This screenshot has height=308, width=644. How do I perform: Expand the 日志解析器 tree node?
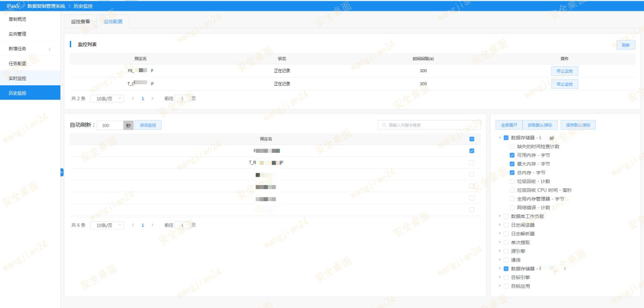[x=500, y=233]
